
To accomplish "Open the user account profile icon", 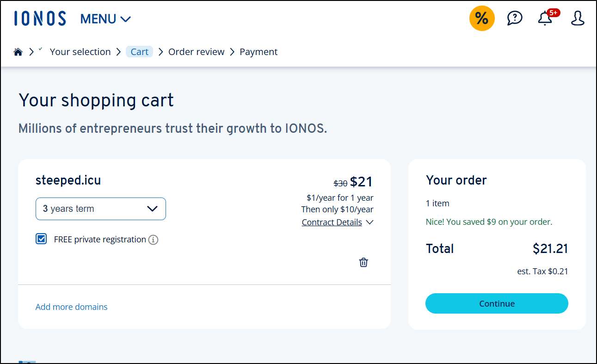I will (578, 19).
